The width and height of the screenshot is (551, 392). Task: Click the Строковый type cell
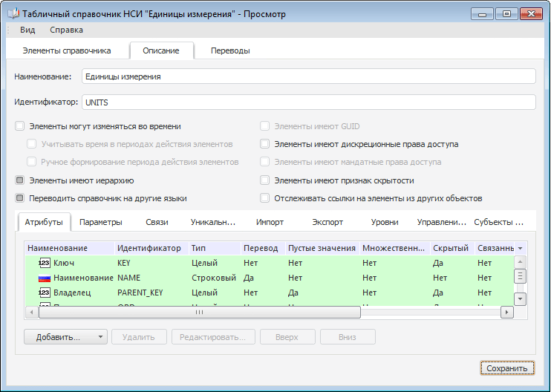(x=214, y=278)
